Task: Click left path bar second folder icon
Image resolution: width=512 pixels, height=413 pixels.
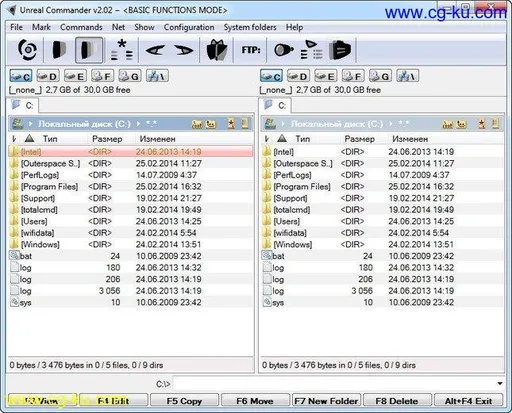Action: pyautogui.click(x=211, y=124)
